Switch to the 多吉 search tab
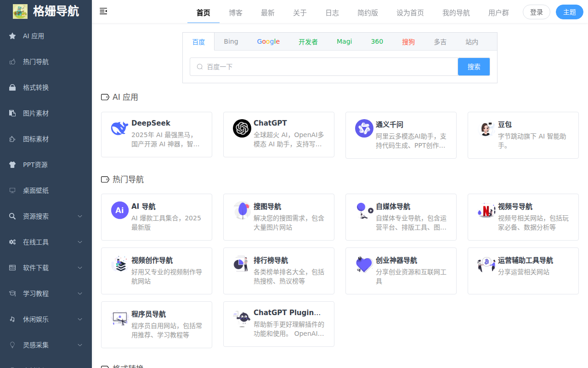The width and height of the screenshot is (588, 368). tap(440, 41)
